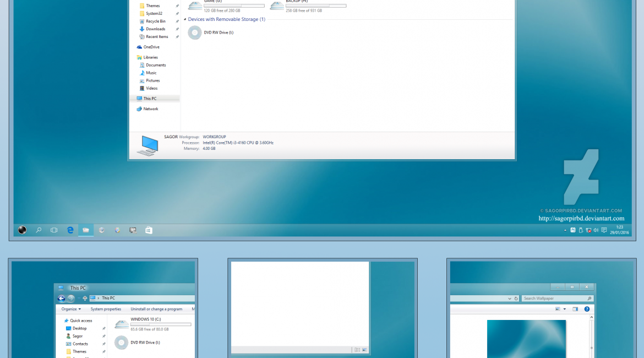Click Forward arrow in bottom-left This PC window
The image size is (644, 358).
[70, 299]
